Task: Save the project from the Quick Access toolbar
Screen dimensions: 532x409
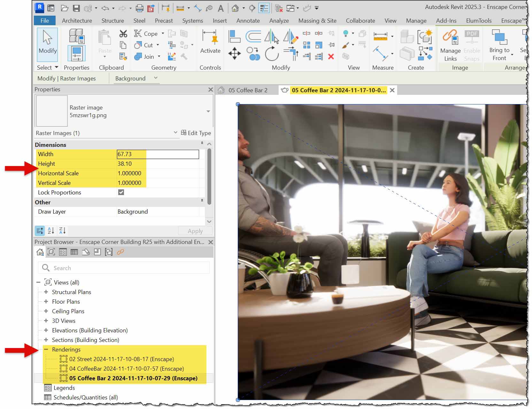Action: [x=77, y=8]
